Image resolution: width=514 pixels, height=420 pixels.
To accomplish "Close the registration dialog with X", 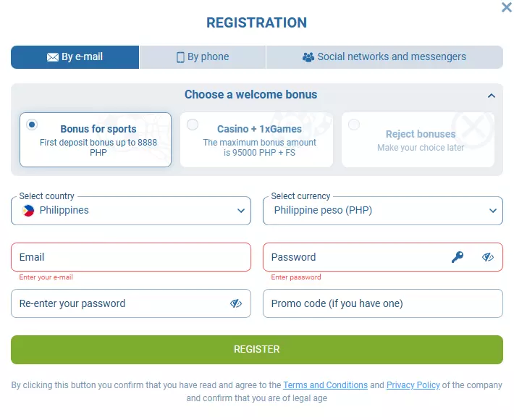I will 507,7.
